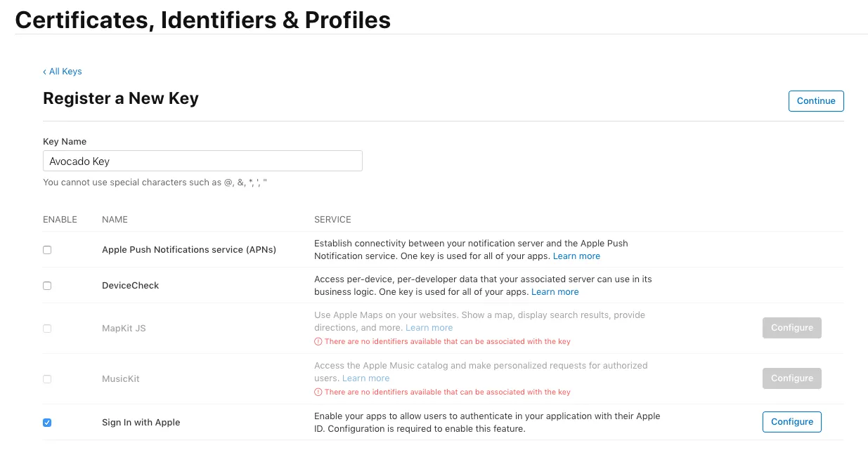Click the MapKit JS warning alert icon
868x469 pixels.
coord(318,341)
